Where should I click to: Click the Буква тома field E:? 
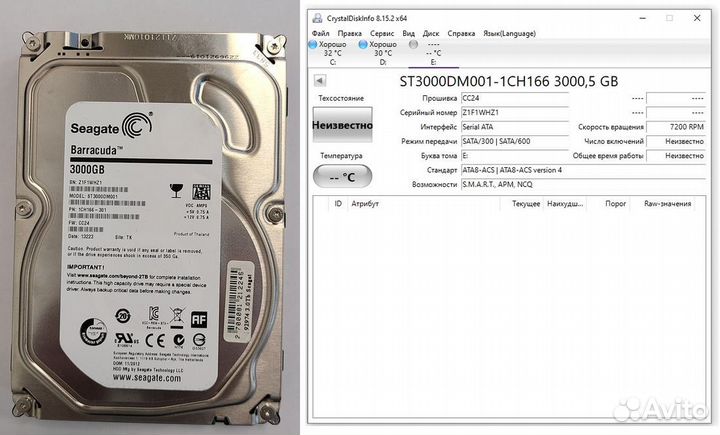click(515, 156)
